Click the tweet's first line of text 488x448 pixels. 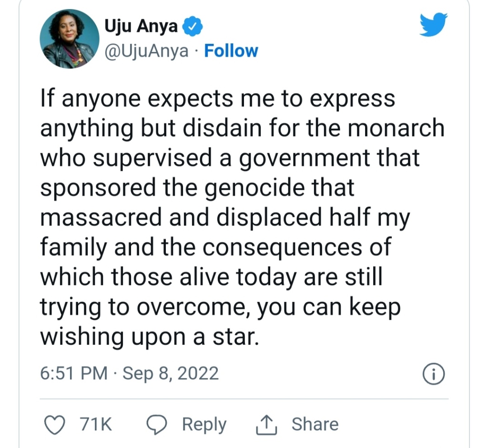click(x=218, y=99)
